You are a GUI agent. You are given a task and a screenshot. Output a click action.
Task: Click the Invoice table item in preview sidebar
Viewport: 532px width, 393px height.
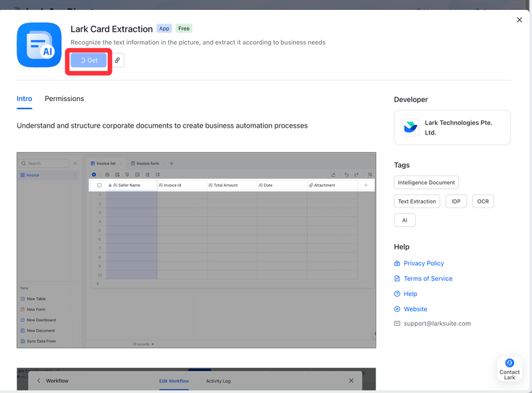coord(48,176)
